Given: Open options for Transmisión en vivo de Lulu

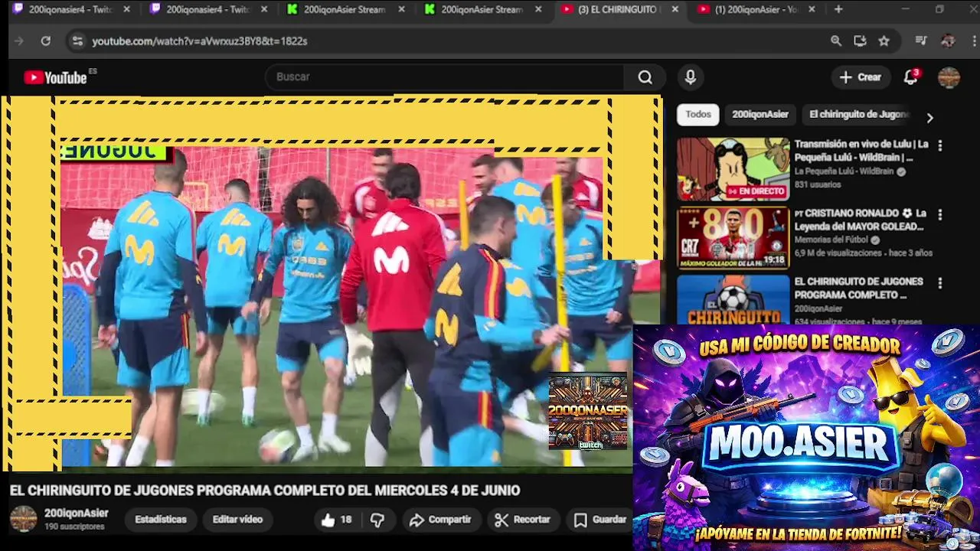Looking at the screenshot, I should [940, 145].
